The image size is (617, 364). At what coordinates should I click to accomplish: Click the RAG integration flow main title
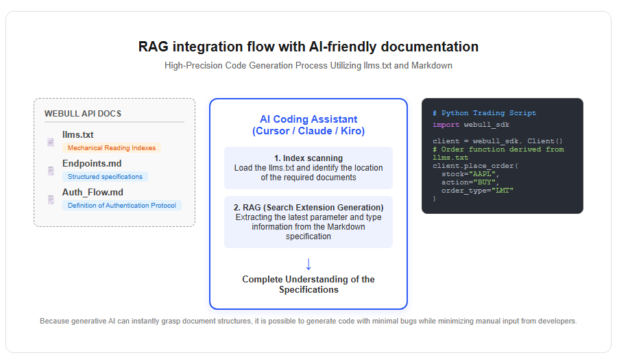[308, 47]
